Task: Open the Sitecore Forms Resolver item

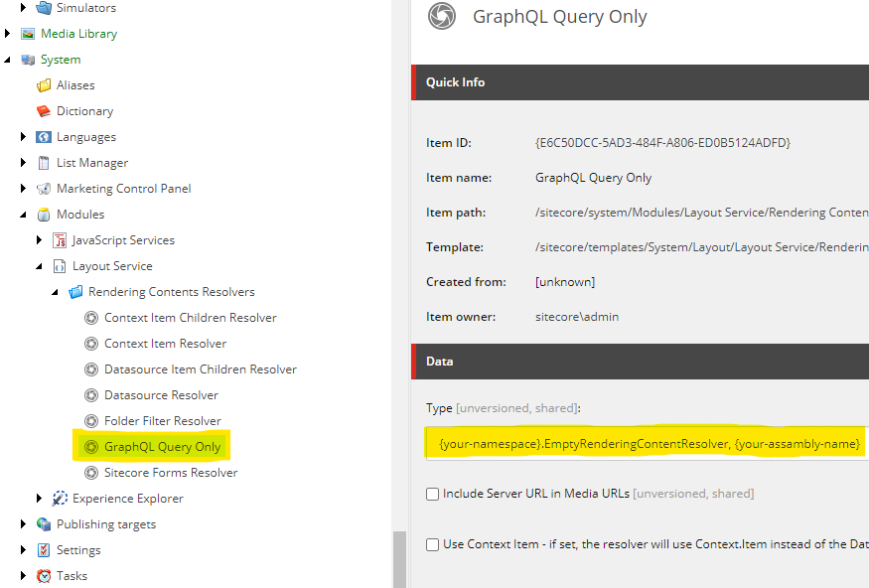Action: click(x=93, y=472)
